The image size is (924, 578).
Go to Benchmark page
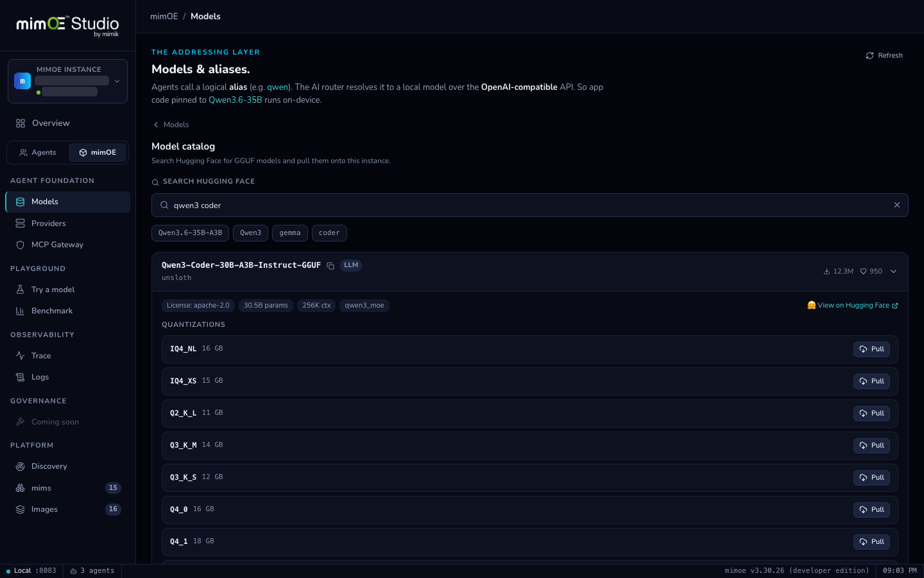tap(68, 311)
